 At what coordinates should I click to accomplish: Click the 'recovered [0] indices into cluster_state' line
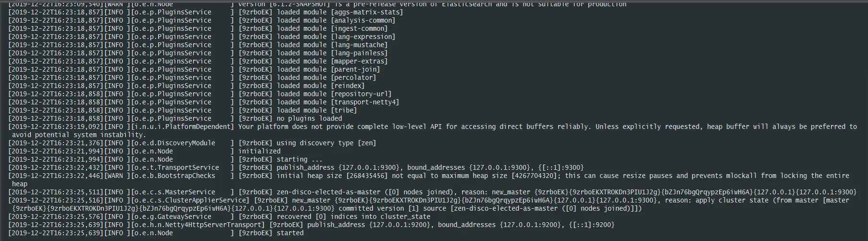click(x=219, y=217)
